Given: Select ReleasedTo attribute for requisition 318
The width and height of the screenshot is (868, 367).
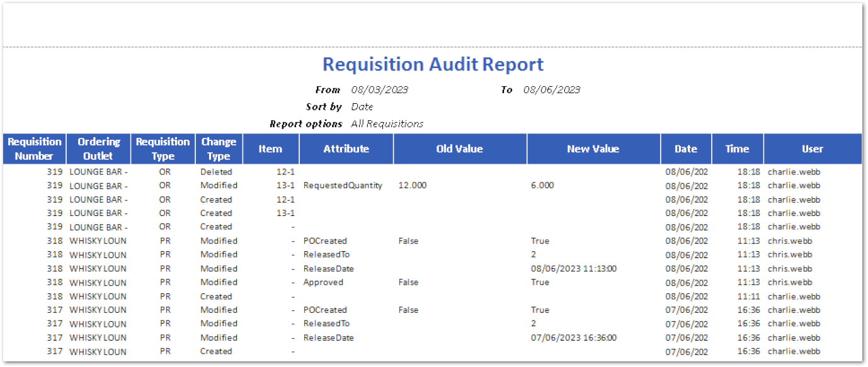Looking at the screenshot, I should point(326,255).
